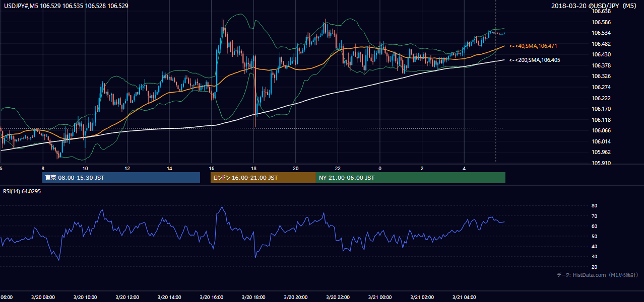Viewport: 644px width, 302px height.
Task: Click hour label 2 under price chart
Action: [x=422, y=168]
